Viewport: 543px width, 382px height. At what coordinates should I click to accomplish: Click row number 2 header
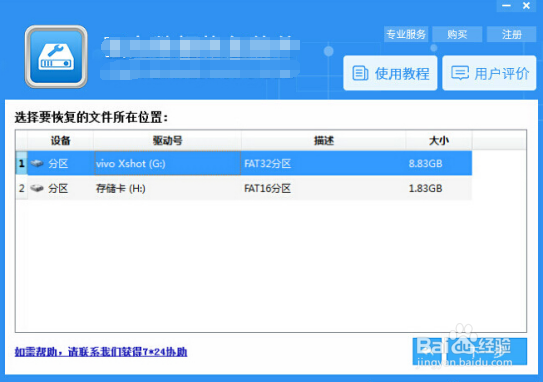click(21, 188)
